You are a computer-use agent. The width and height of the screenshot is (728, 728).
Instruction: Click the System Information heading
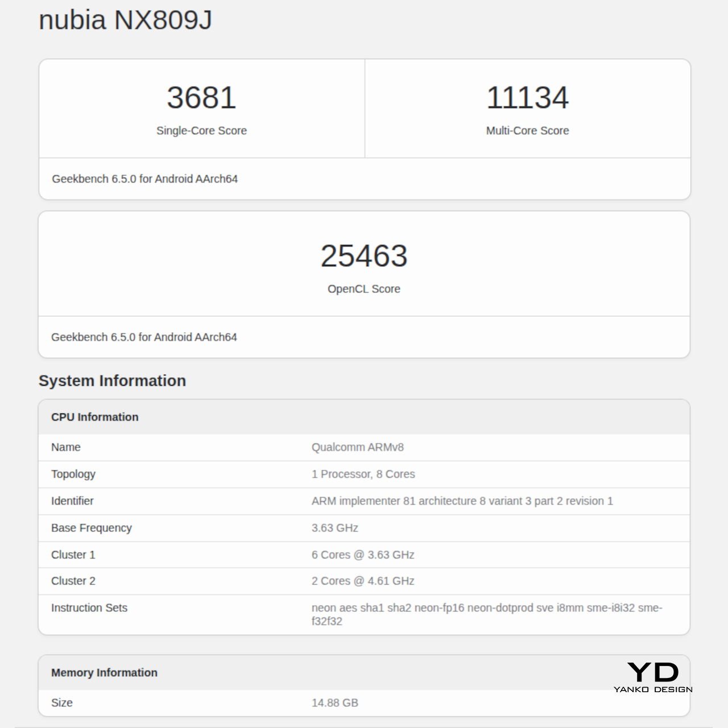pos(112,380)
